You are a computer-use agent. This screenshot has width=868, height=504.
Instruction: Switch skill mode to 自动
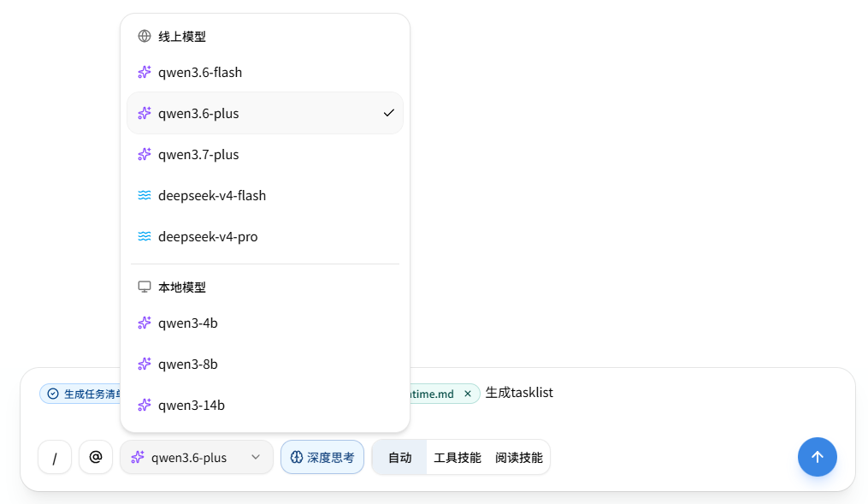[399, 458]
